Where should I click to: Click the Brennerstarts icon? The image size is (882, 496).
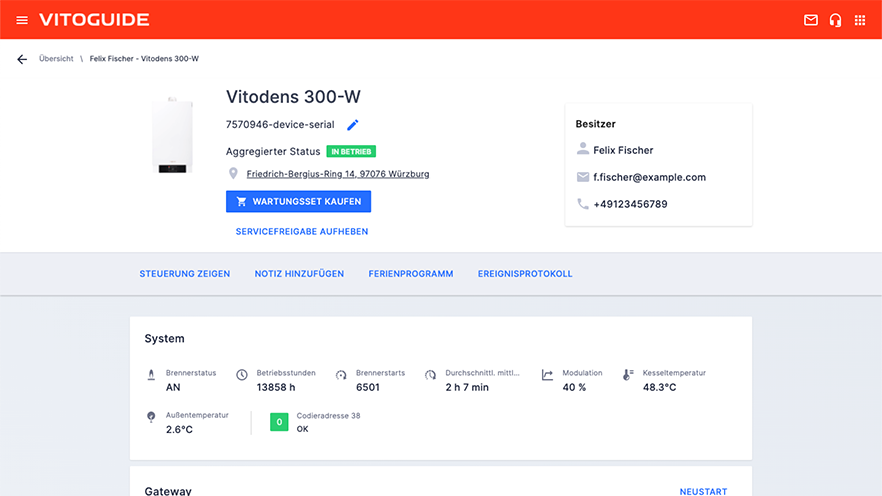pos(341,375)
